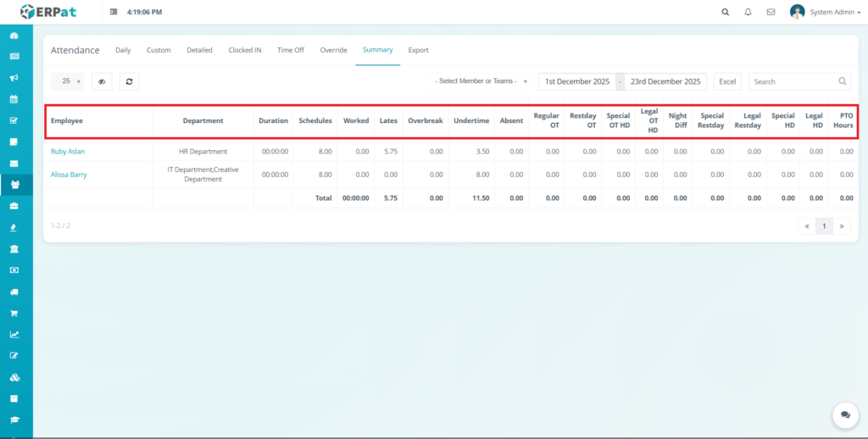Viewport: 868px width, 439px height.
Task: Open the chat bubble widget
Action: [x=845, y=415]
